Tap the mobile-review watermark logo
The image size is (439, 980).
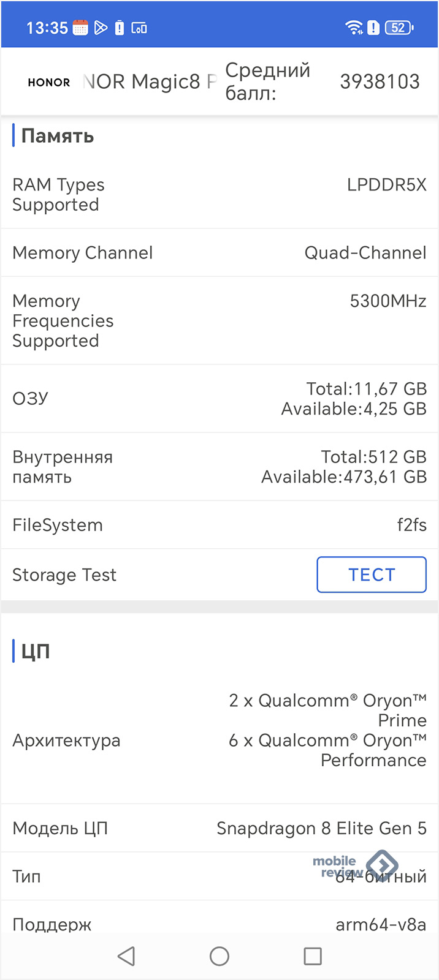pos(356,865)
